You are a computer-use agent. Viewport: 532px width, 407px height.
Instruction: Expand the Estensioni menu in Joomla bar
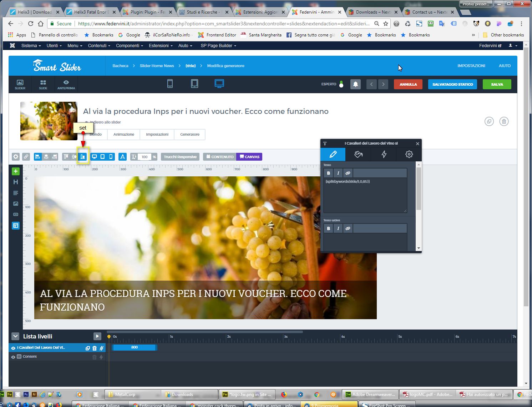coord(161,46)
